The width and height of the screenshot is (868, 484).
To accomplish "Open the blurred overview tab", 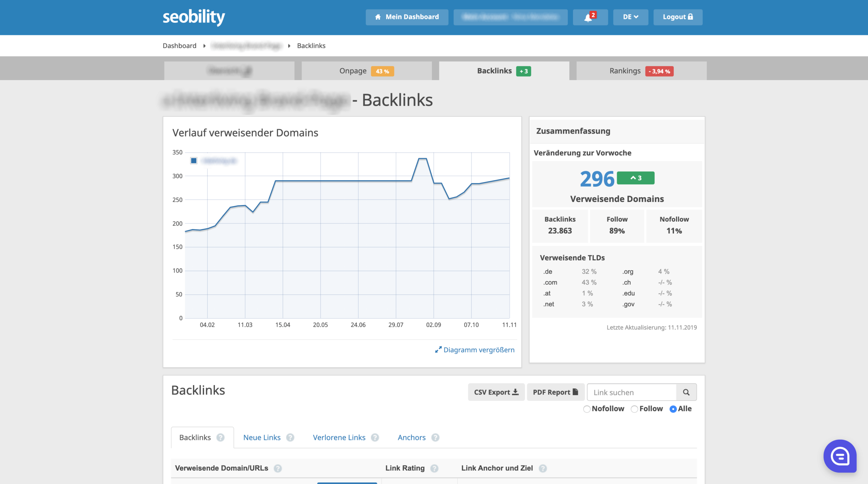I will (229, 71).
